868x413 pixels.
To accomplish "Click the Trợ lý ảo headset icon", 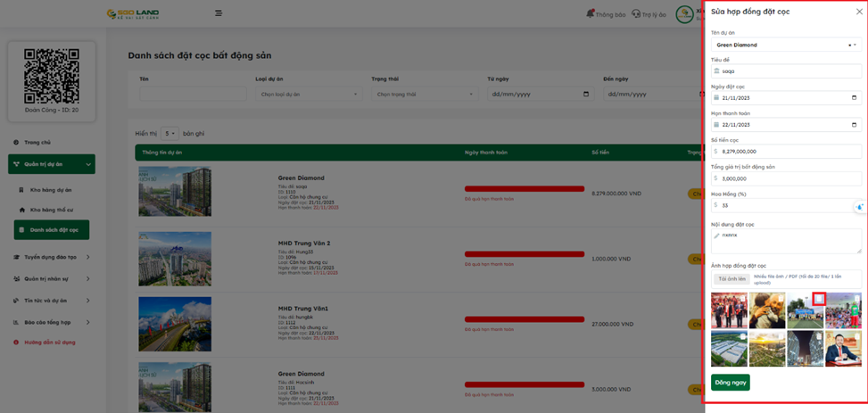I will pos(636,14).
